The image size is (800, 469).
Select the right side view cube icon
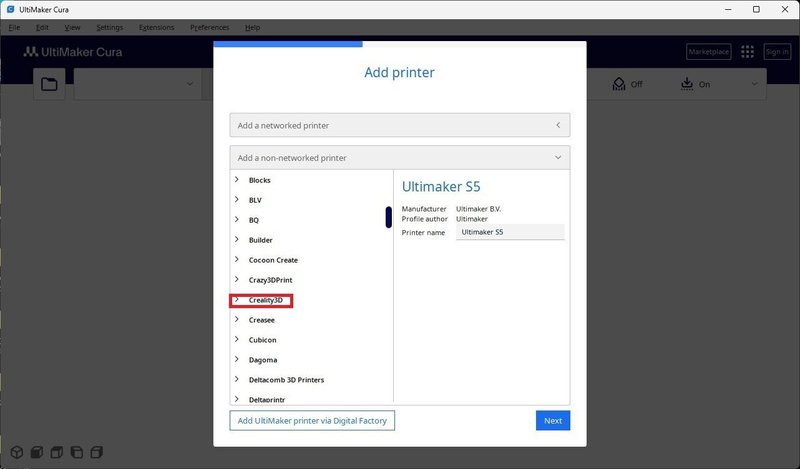[x=96, y=452]
